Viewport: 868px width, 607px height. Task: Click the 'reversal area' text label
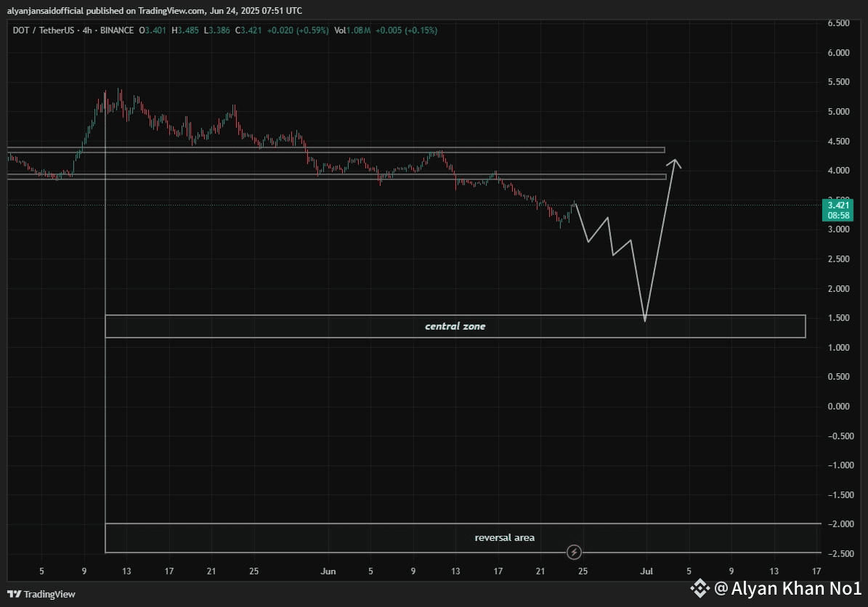click(x=504, y=537)
